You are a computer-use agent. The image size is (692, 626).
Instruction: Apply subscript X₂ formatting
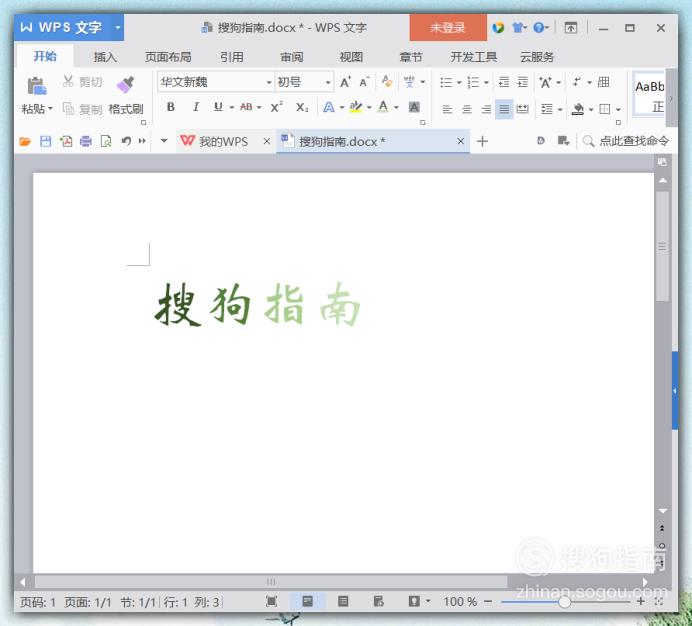click(302, 107)
